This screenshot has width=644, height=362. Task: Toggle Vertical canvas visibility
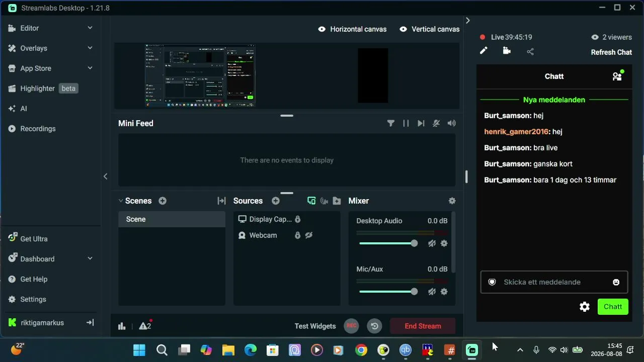pos(403,29)
